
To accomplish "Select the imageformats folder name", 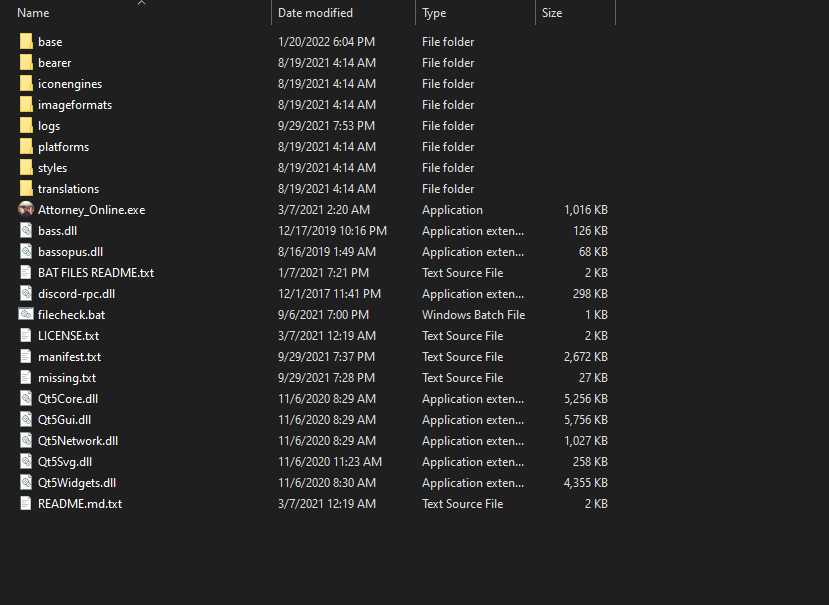I will point(75,105).
